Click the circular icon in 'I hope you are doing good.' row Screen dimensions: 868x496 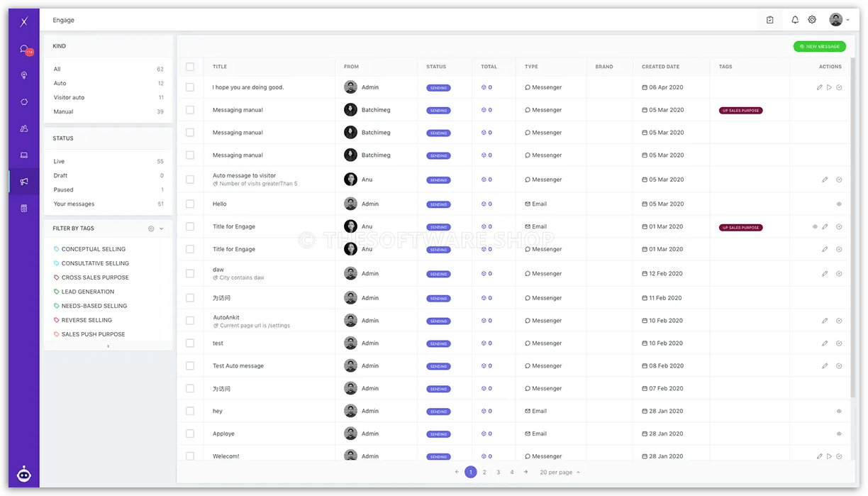[x=839, y=87]
